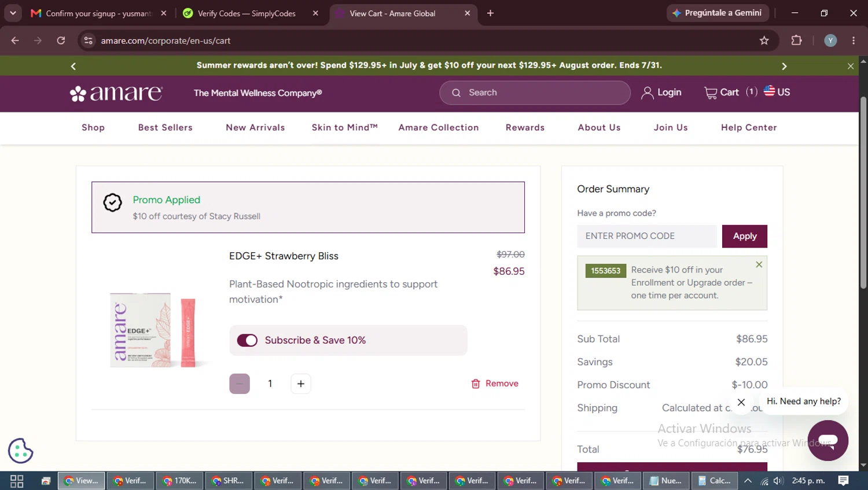
Task: Open the Chrome profile avatar menu
Action: point(830,40)
